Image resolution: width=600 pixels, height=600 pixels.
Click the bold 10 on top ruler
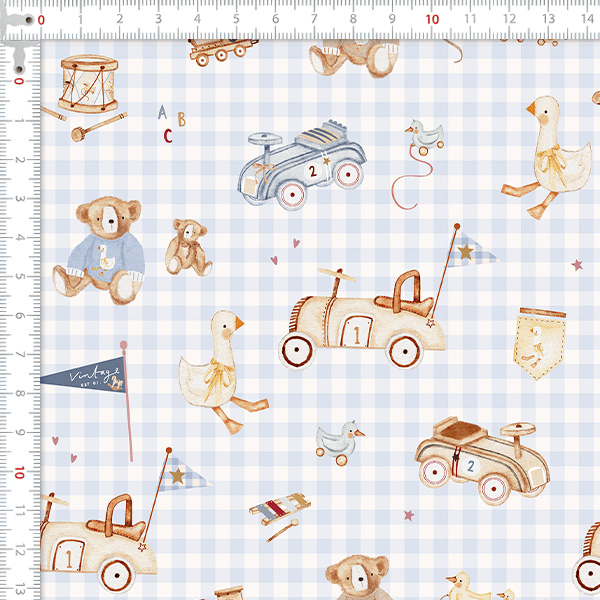tap(431, 18)
